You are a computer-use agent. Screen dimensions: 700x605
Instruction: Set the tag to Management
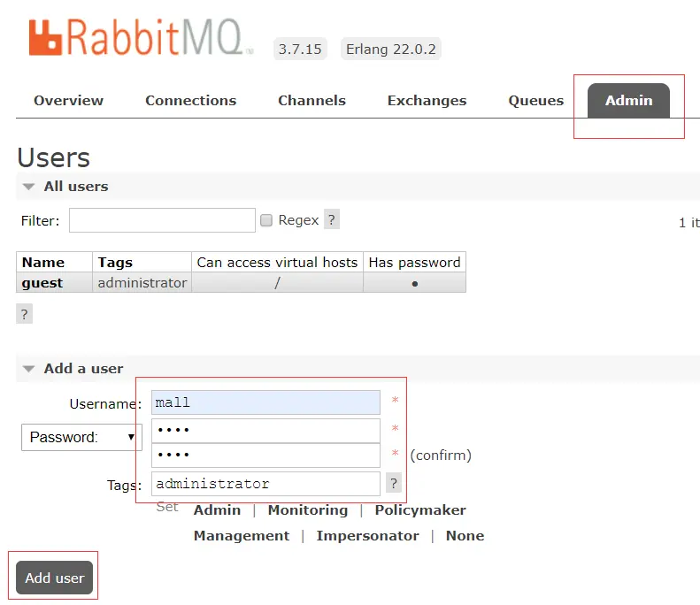tap(242, 535)
